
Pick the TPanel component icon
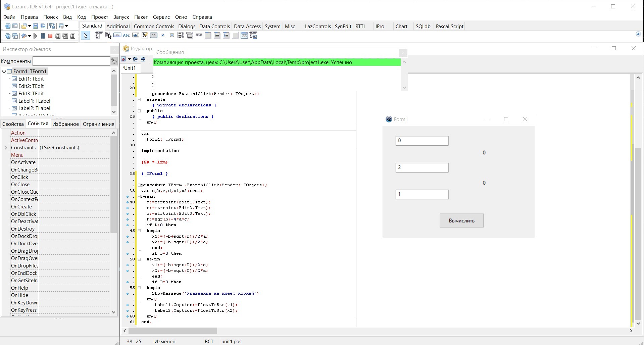(x=235, y=35)
